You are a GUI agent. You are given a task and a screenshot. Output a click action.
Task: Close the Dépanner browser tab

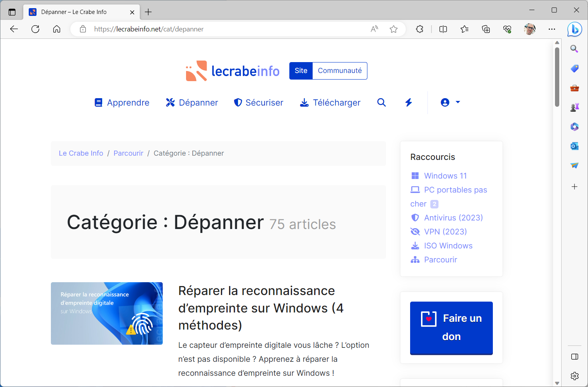click(x=132, y=12)
